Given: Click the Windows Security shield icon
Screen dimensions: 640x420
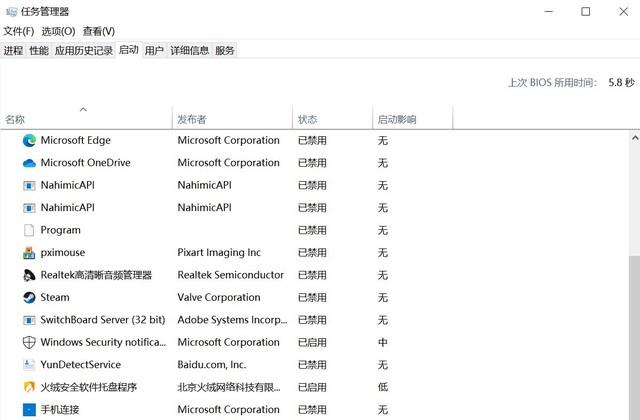Looking at the screenshot, I should pyautogui.click(x=29, y=342).
